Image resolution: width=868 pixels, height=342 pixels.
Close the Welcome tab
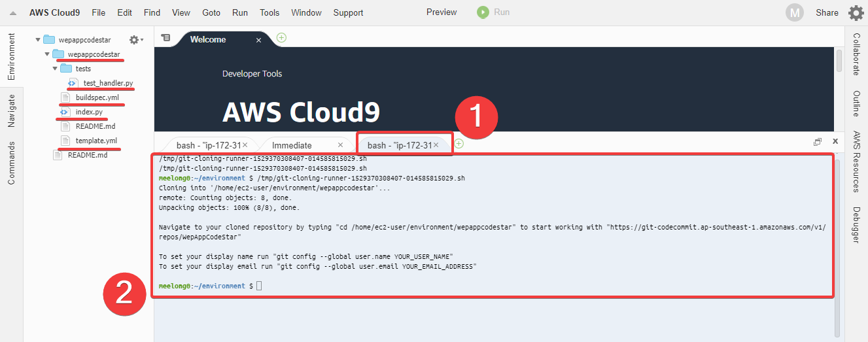[258, 40]
